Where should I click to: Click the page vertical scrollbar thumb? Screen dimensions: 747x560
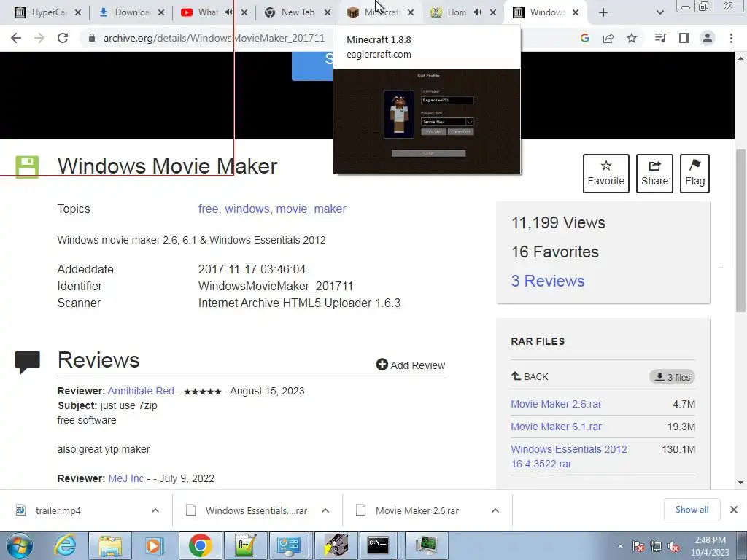pyautogui.click(x=740, y=230)
